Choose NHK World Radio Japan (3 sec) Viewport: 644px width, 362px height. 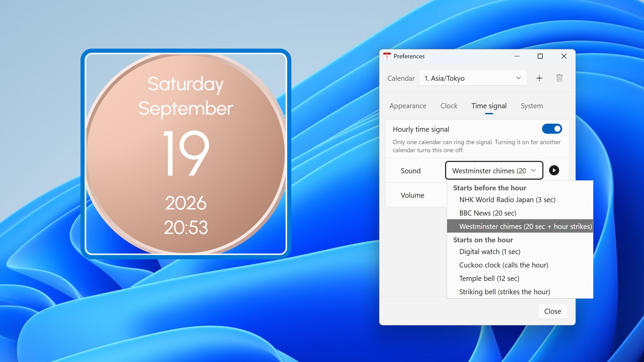[520, 200]
